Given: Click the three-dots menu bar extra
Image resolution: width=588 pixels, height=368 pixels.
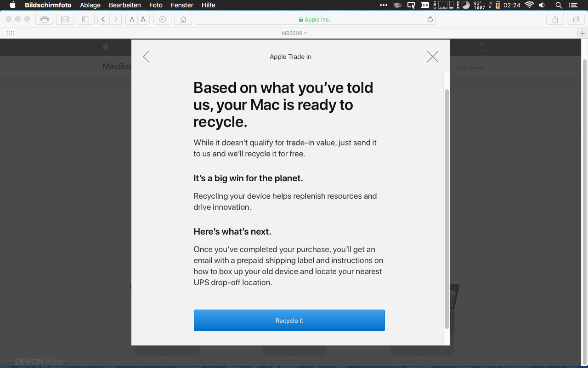Looking at the screenshot, I should coord(384,5).
